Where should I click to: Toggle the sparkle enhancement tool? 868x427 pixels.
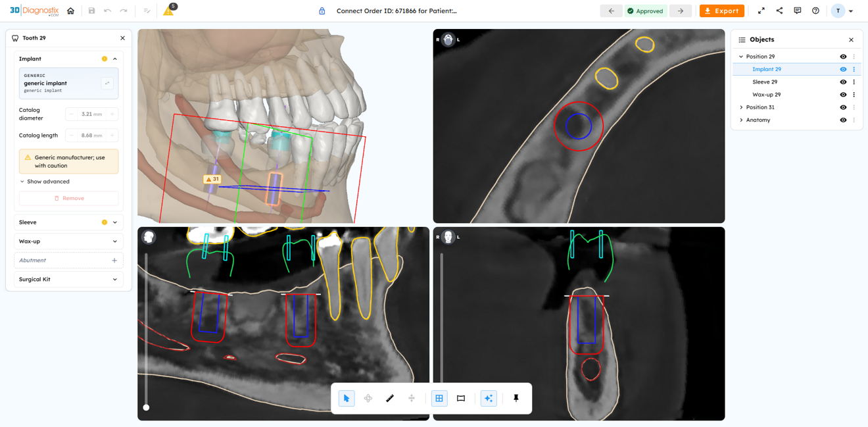tap(489, 398)
